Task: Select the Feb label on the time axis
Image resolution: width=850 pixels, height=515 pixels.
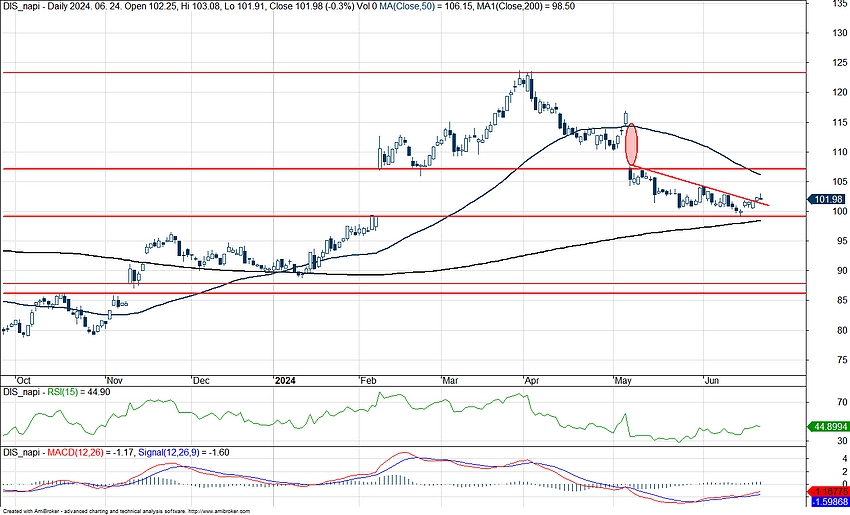Action: (x=368, y=381)
